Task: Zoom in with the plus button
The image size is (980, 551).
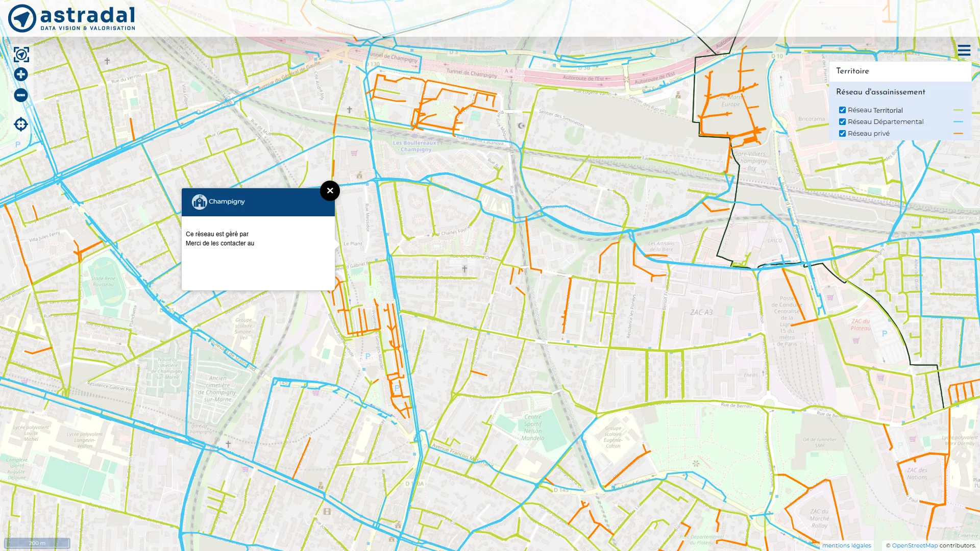Action: click(21, 74)
